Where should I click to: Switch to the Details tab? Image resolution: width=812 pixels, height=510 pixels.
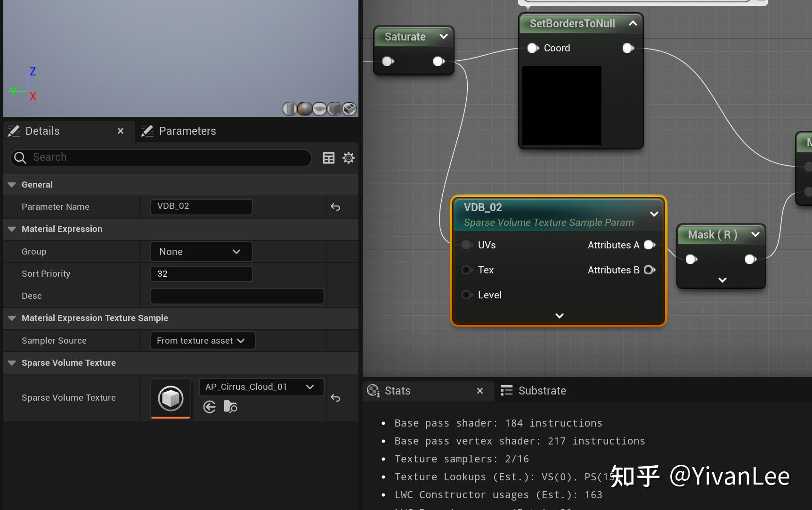(x=44, y=131)
